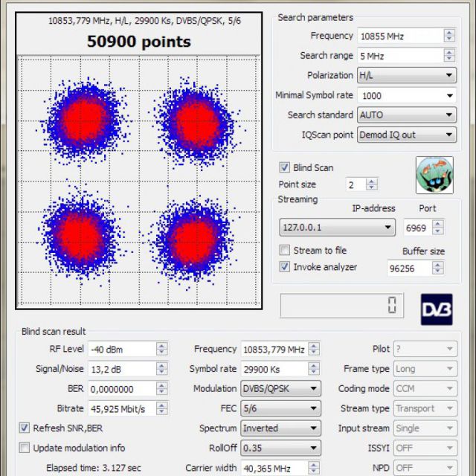Viewport: 476px width, 476px height.
Task: Toggle the Blind Scan checkbox
Action: [284, 167]
